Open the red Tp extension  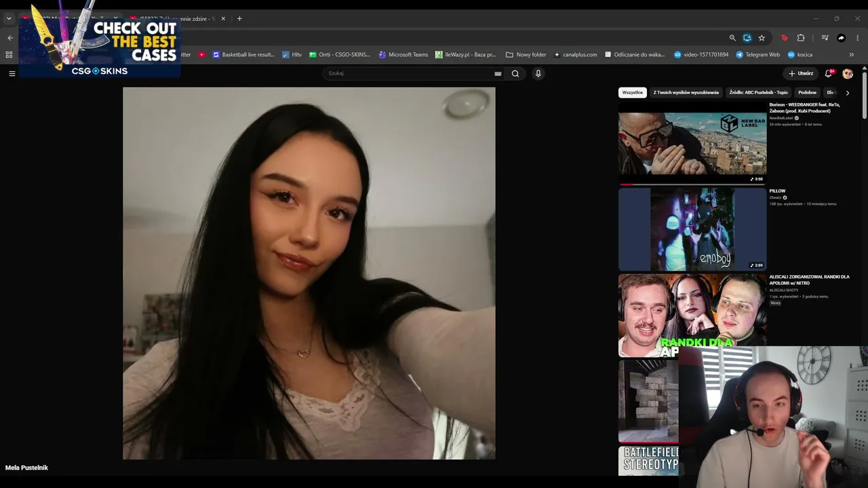tap(785, 38)
